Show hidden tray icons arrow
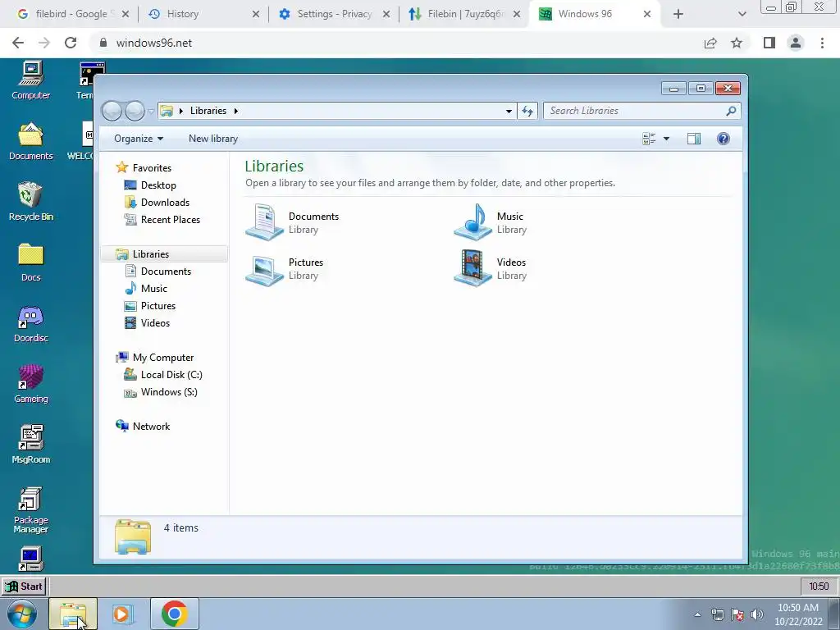This screenshot has width=840, height=630. [697, 614]
